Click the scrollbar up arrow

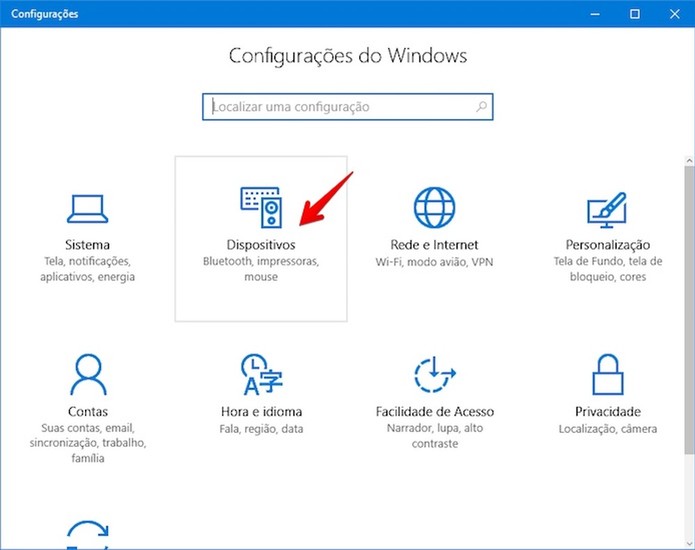coord(689,161)
